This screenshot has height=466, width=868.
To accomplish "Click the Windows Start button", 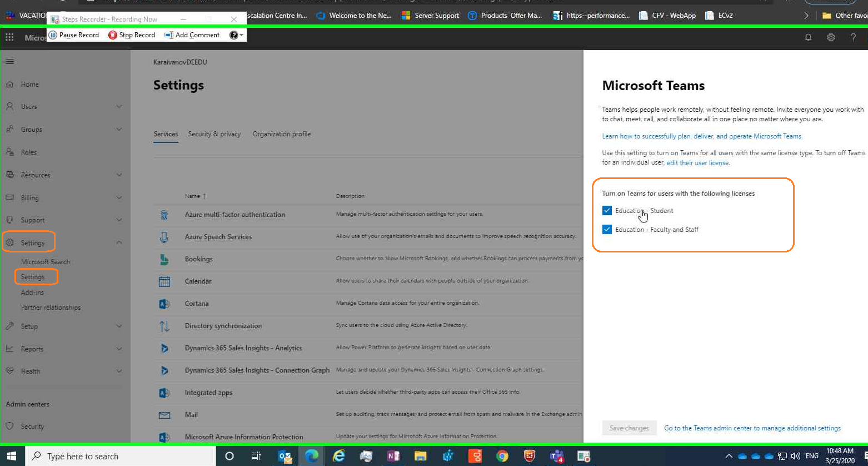I will [12, 456].
